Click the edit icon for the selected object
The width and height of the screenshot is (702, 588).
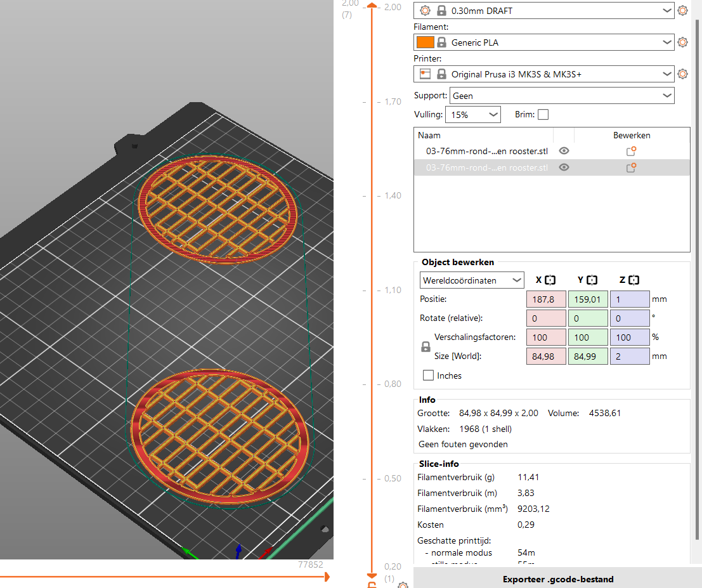point(631,167)
